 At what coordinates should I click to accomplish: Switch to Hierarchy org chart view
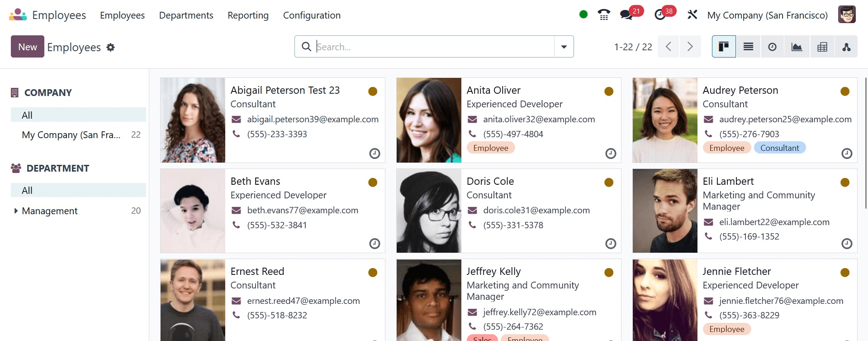[x=846, y=47]
